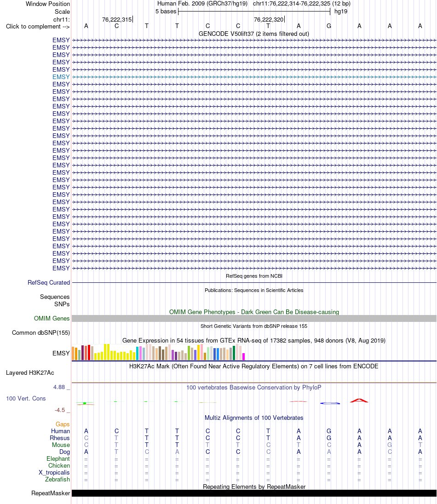
Task: Click the 76,222,320 ruler position marker
Action: click(x=269, y=20)
